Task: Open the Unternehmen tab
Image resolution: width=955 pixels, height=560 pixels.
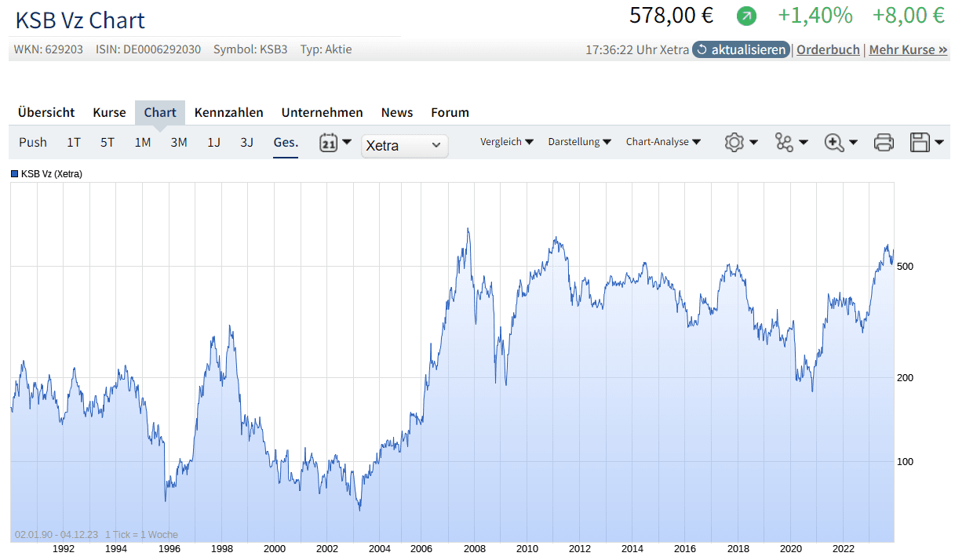Action: (x=323, y=112)
